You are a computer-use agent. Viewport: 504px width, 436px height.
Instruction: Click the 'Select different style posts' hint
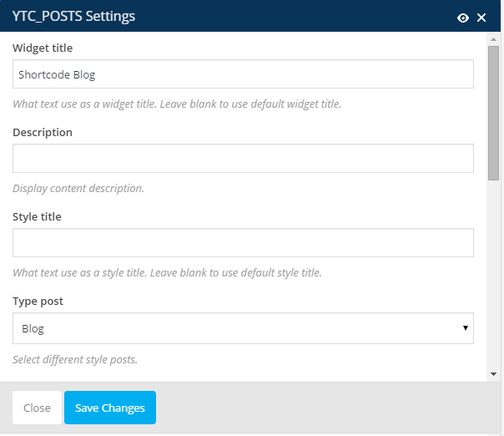[75, 359]
